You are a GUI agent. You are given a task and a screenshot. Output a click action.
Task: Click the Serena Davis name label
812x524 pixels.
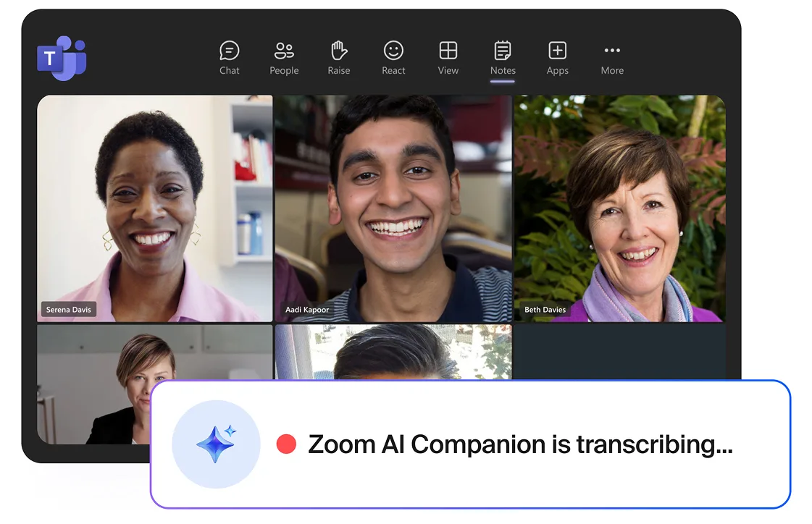click(x=69, y=310)
